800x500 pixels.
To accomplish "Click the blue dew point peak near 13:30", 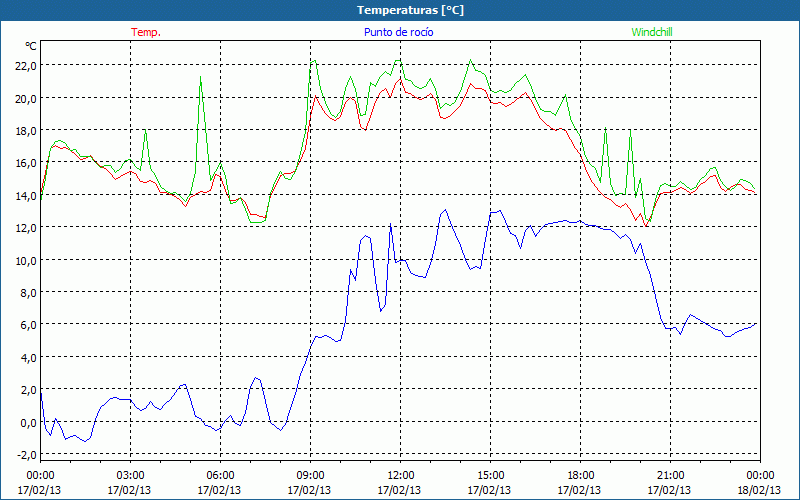I will (x=445, y=210).
